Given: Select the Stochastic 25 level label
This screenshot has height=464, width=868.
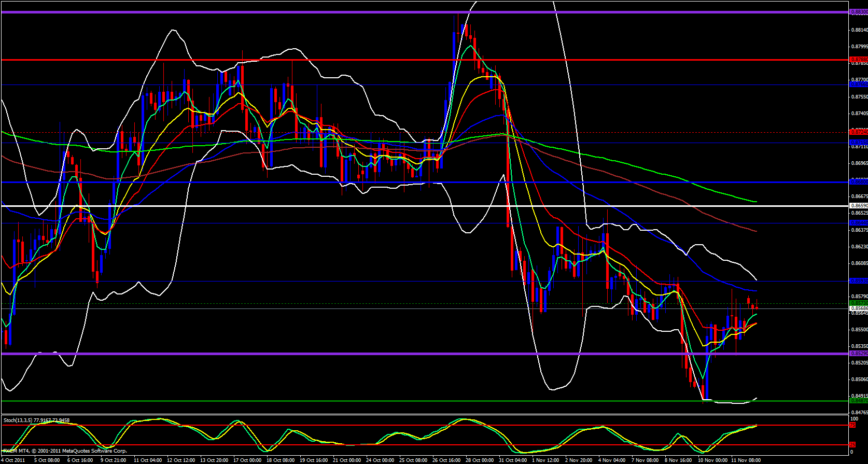Looking at the screenshot, I should 852,445.
